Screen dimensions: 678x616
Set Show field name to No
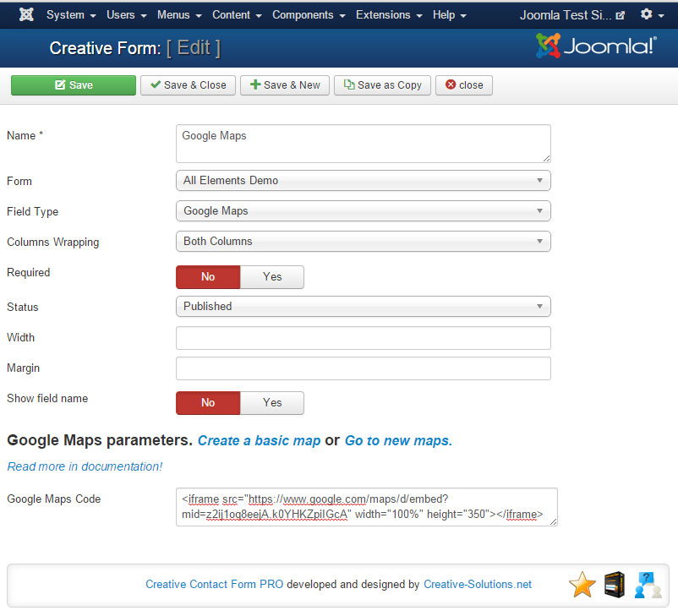pos(208,403)
